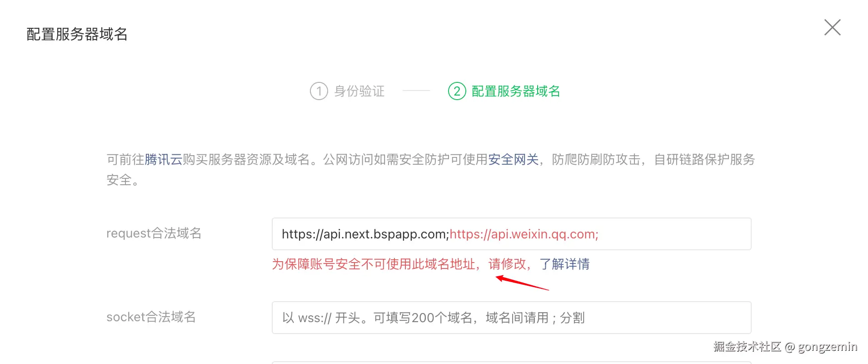Click the red warning 为保障账号安全不可使用此域名地址
Viewport: 868px width, 364px height.
374,264
